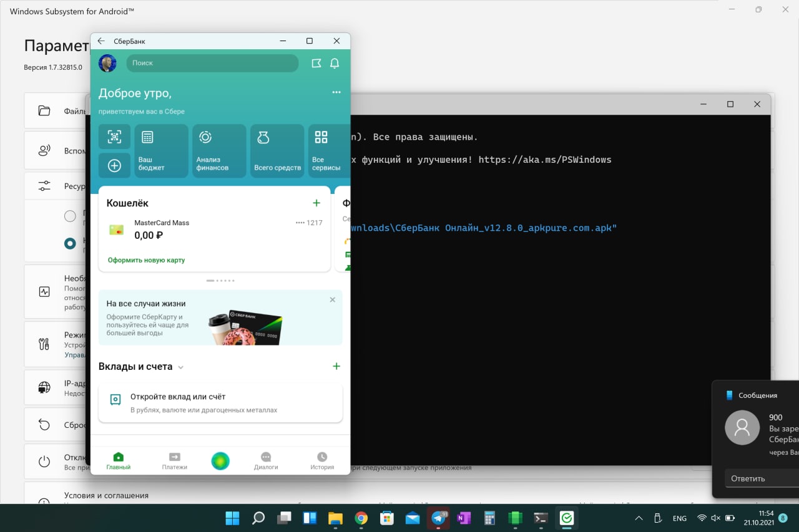Viewport: 799px width, 532px height.
Task: Click 'Ответить' in the message notification
Action: coord(762,478)
